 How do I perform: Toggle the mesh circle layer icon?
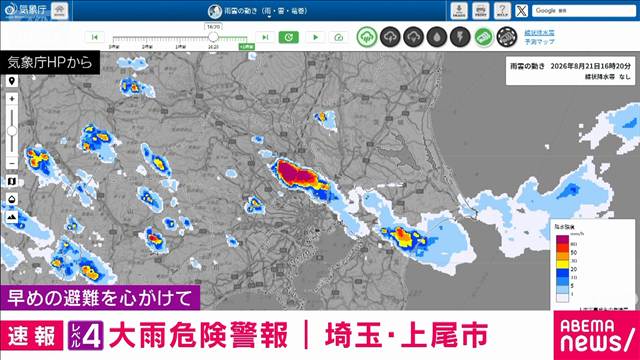(x=507, y=37)
